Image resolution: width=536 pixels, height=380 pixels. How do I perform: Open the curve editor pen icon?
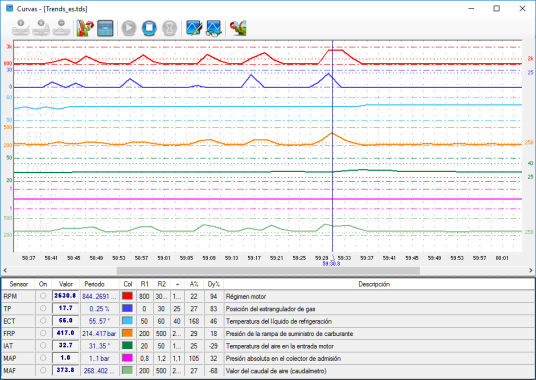[194, 28]
